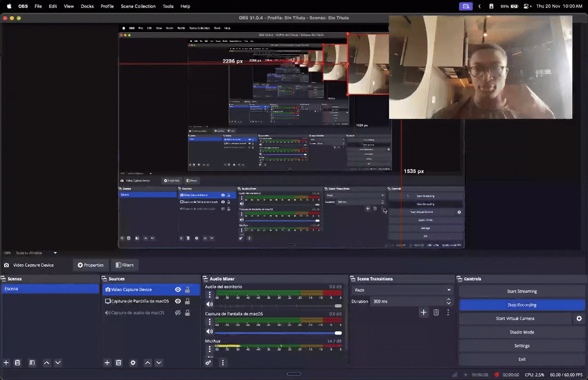Remove selected source with trash icon
This screenshot has width=588, height=380.
coord(118,362)
